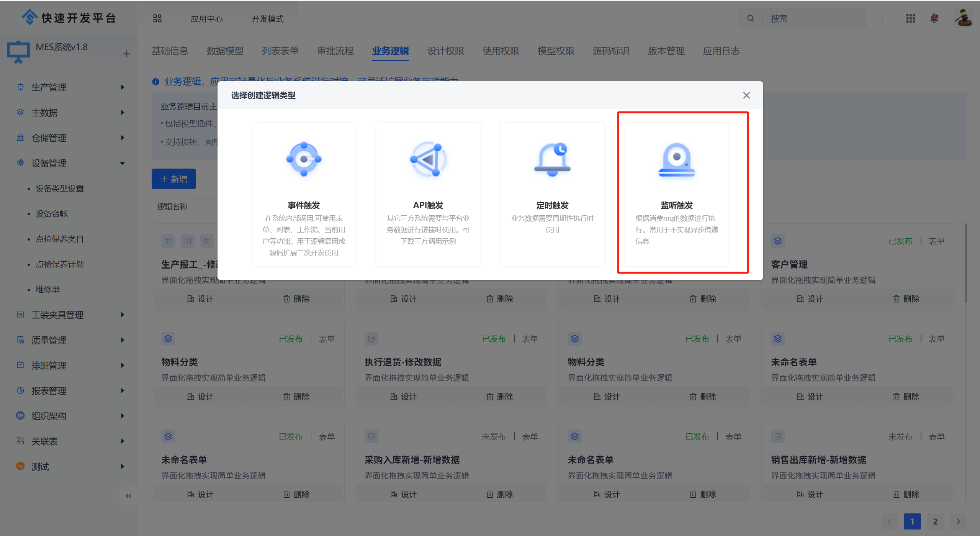Click the four-squares icon beside 应用中心

[157, 18]
